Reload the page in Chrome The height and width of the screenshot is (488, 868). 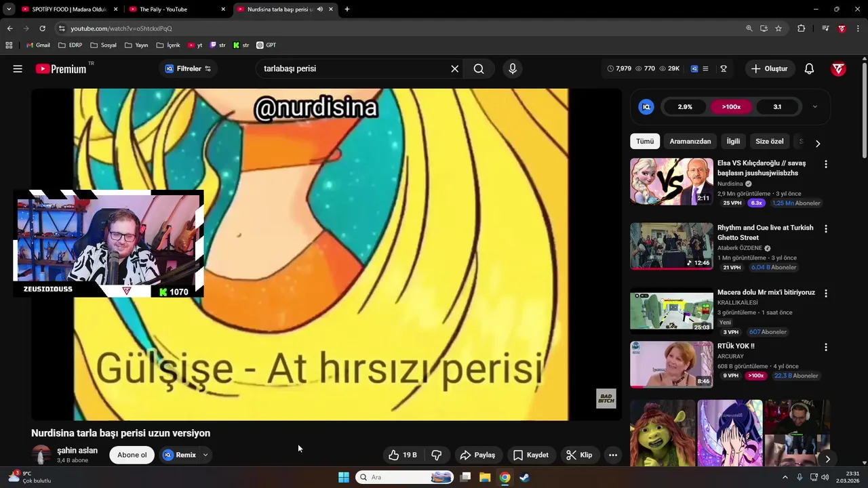42,28
